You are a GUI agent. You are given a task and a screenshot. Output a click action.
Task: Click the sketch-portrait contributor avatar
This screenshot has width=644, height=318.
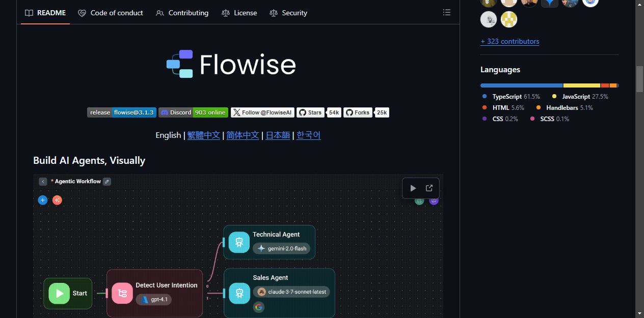489,19
